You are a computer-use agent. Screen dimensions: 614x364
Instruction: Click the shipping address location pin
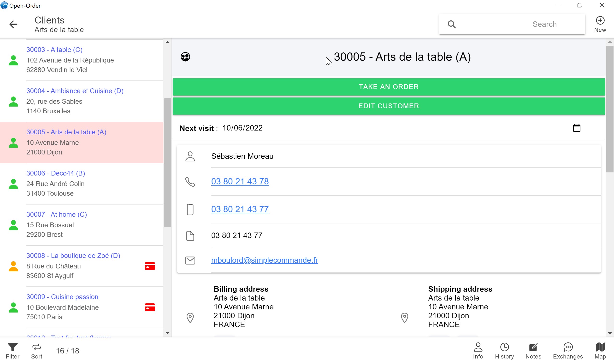405,318
